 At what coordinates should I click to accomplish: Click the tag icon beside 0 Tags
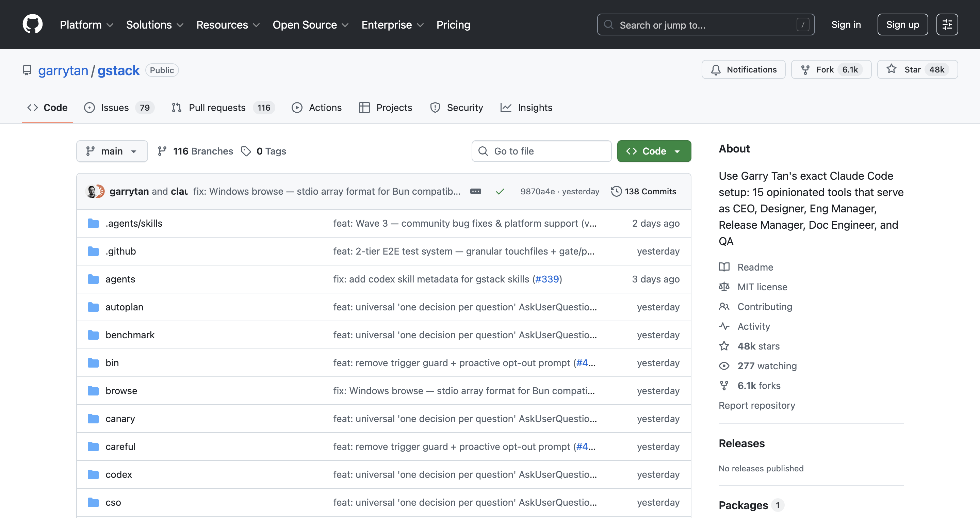point(246,151)
